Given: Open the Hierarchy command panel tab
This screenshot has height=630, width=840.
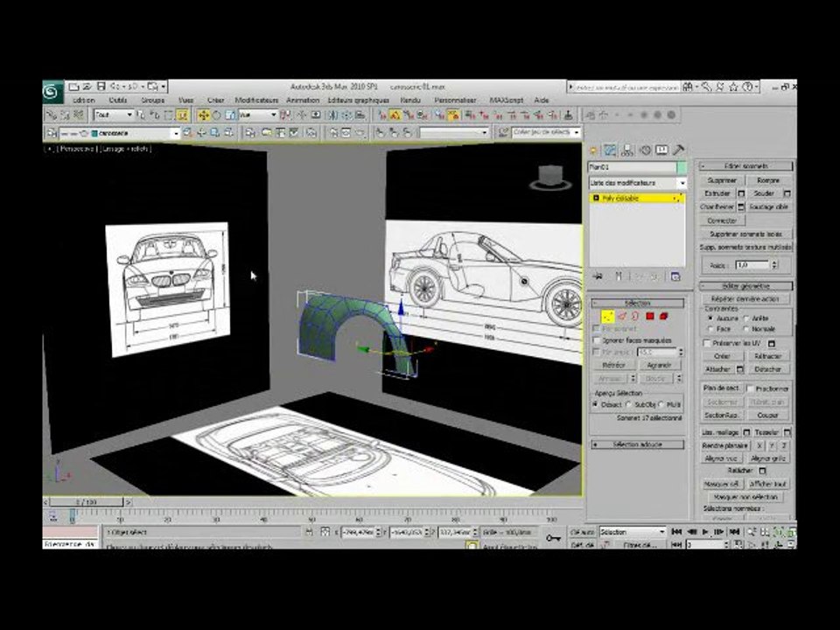Looking at the screenshot, I should 626,150.
